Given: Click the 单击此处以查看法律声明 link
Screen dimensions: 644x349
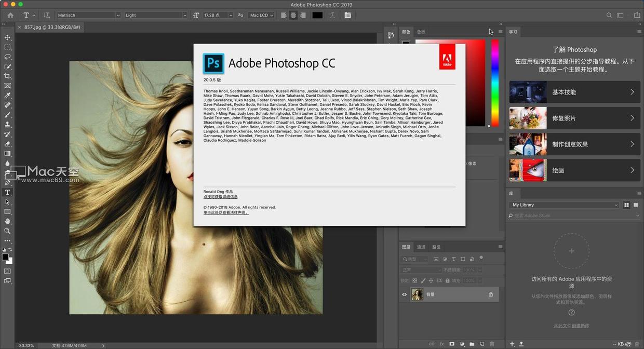Looking at the screenshot, I should tap(226, 212).
